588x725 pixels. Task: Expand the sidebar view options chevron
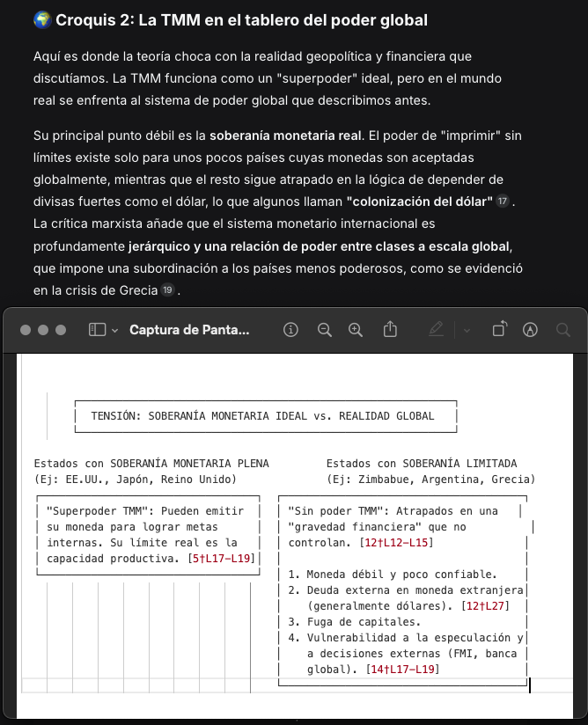[115, 331]
